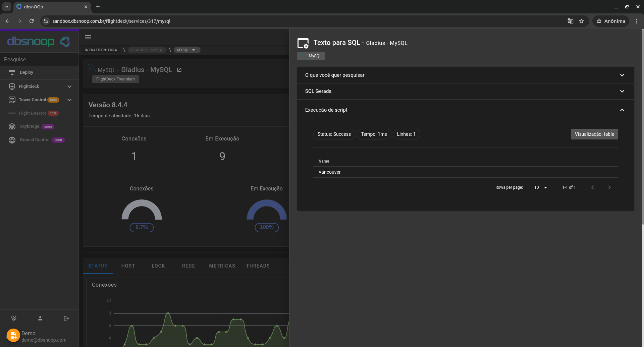Select Flight Director in sidebar
This screenshot has height=347, width=644.
point(39,113)
